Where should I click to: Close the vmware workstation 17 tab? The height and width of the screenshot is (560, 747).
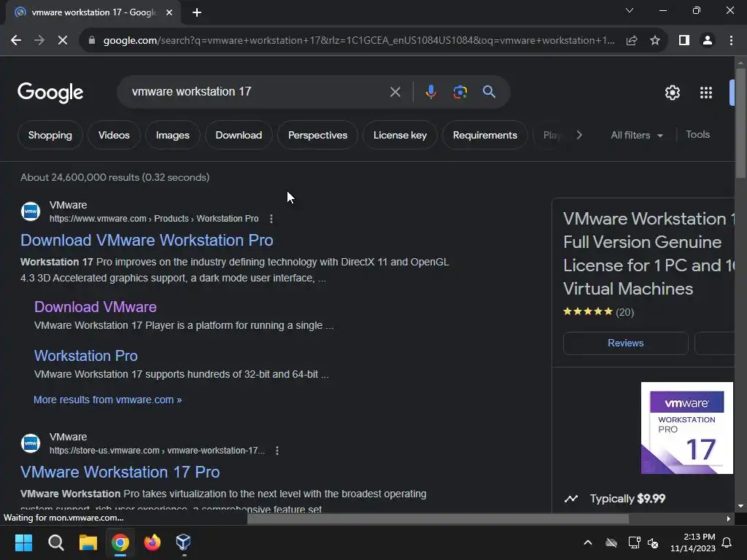tap(169, 12)
